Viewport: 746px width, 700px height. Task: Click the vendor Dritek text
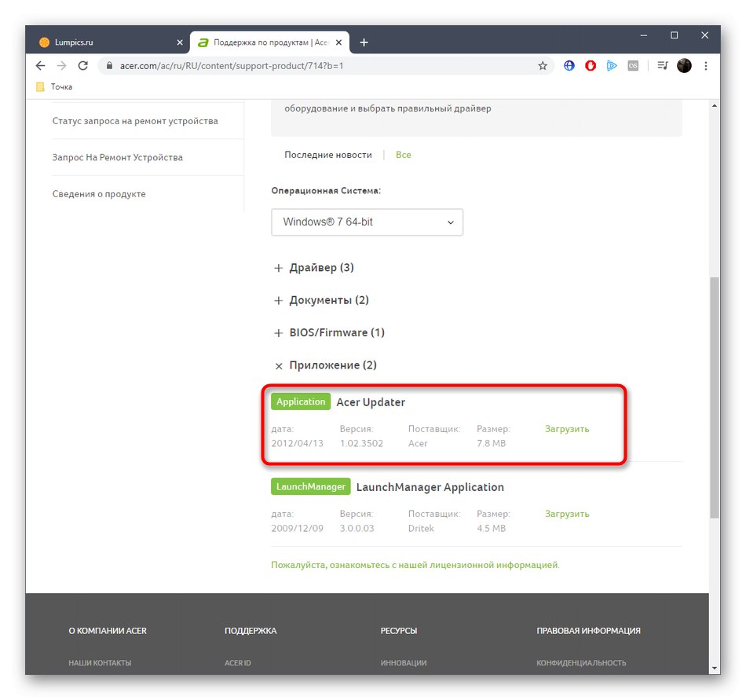click(x=421, y=528)
